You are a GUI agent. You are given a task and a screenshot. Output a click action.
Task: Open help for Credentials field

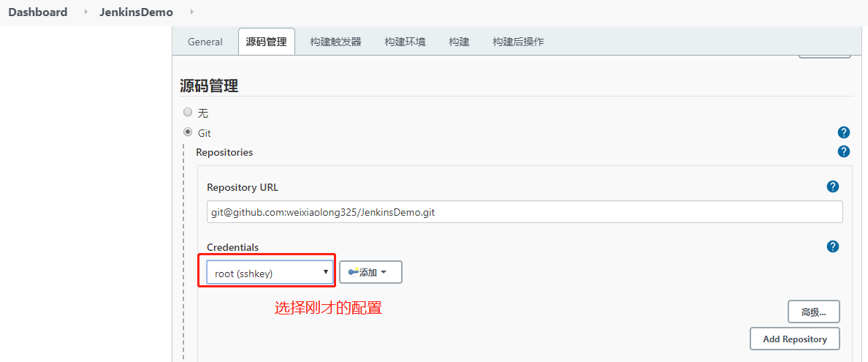tap(832, 246)
